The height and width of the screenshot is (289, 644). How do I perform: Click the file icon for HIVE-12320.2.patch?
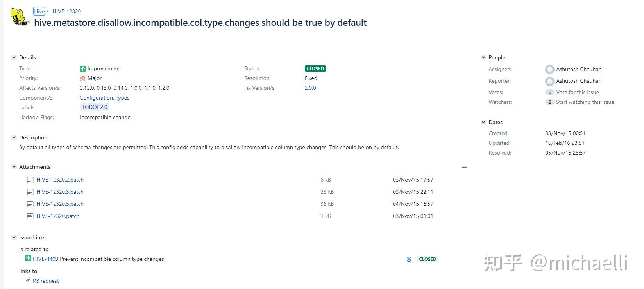30,180
